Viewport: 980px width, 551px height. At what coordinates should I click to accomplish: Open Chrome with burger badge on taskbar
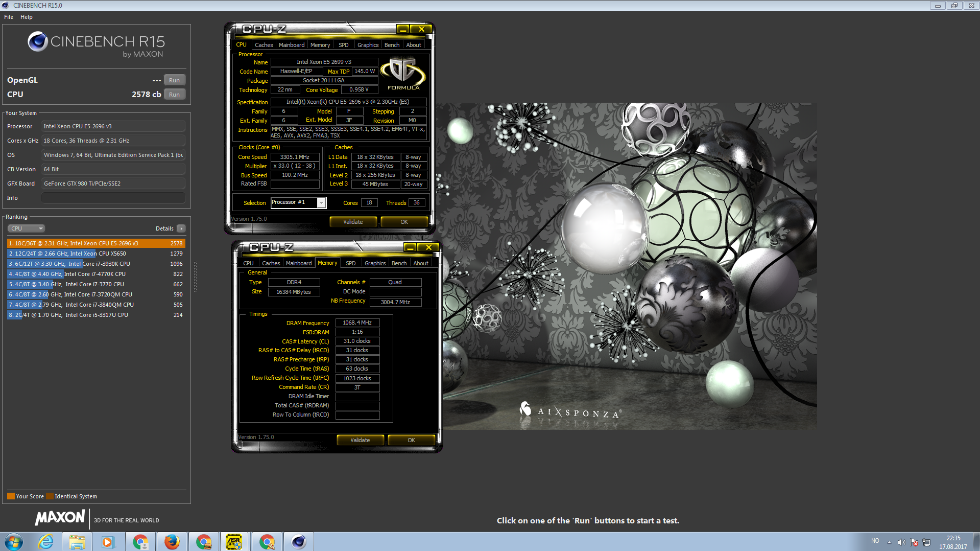(x=203, y=542)
